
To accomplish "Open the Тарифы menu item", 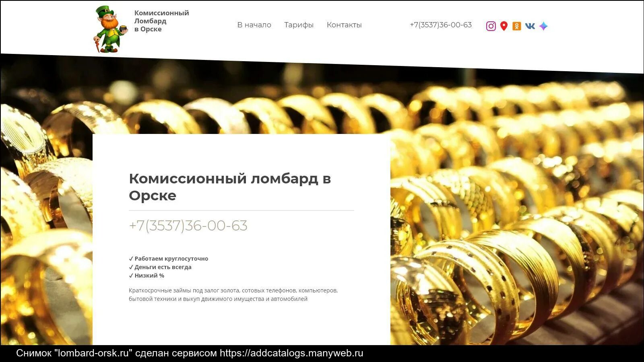I will (299, 25).
